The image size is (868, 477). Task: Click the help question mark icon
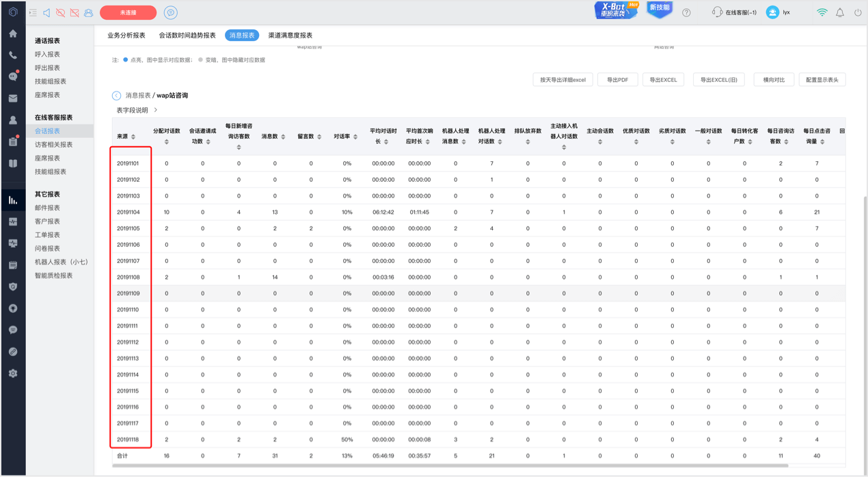click(686, 12)
